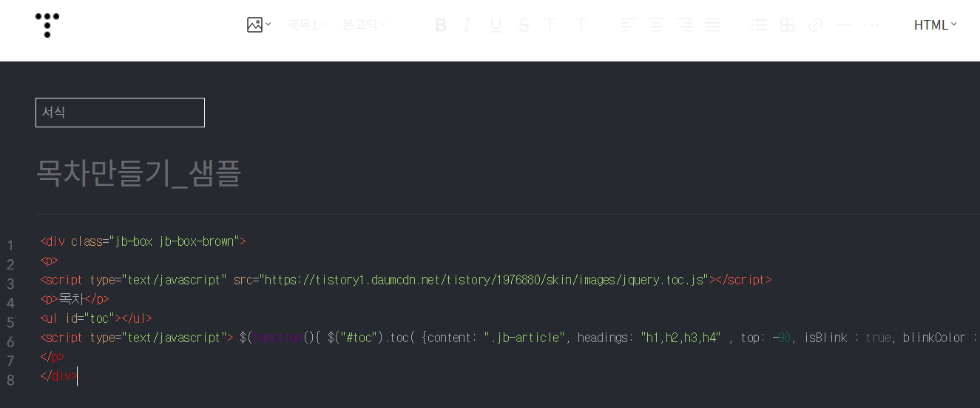Open the HTML editor mode dropdown

[x=936, y=25]
